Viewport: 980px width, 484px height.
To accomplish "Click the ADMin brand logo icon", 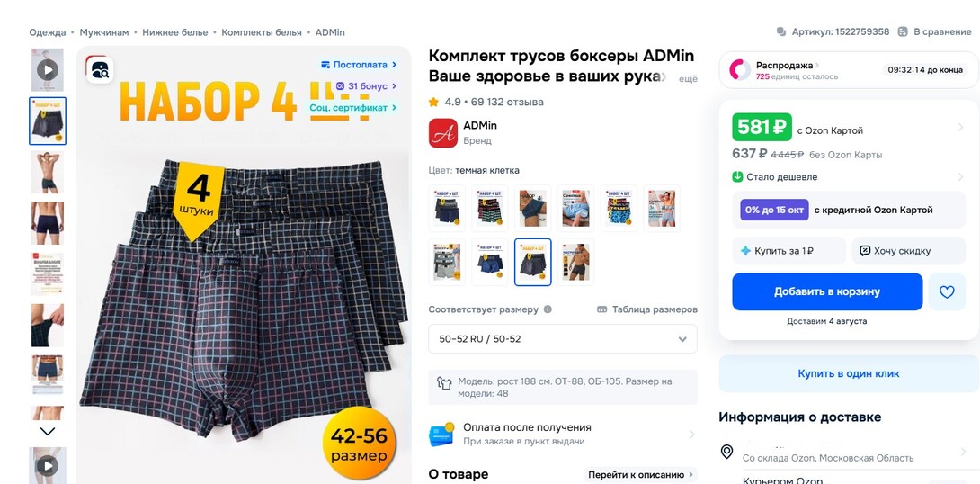I will [x=442, y=132].
